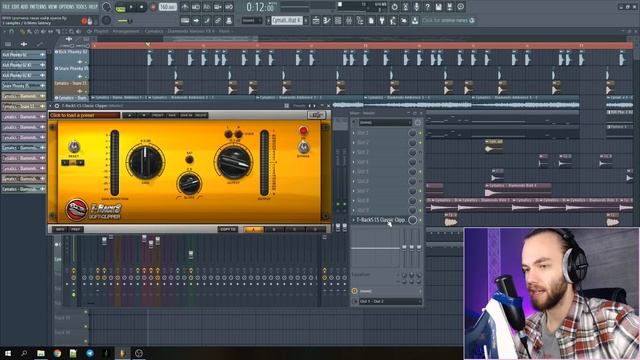Click the RESET knob on the clipper

pyautogui.click(x=73, y=147)
